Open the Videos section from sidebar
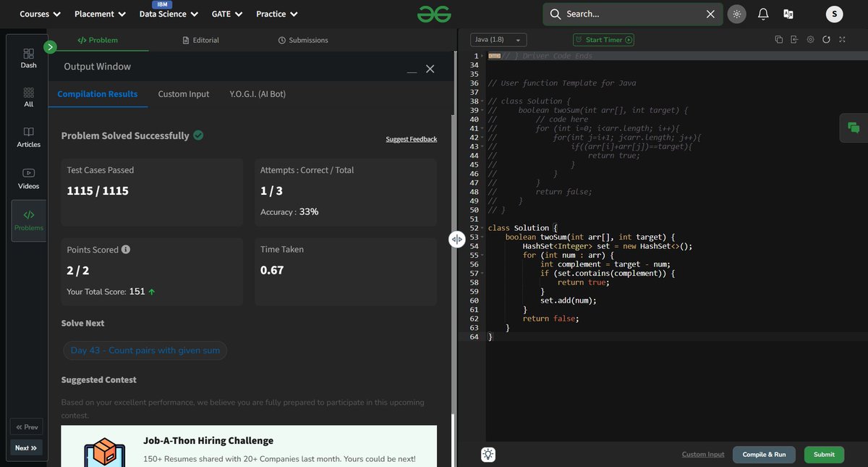The width and height of the screenshot is (868, 467). [x=28, y=176]
